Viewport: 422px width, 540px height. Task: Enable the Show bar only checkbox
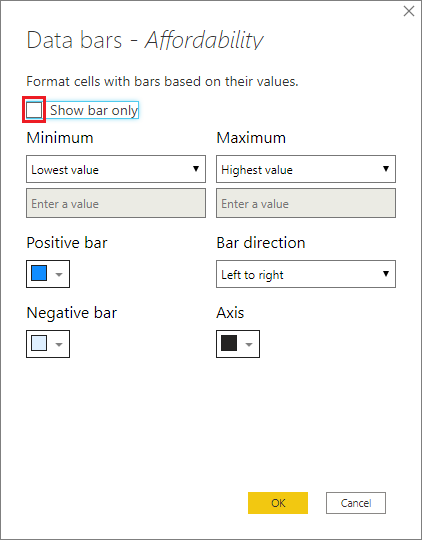[34, 110]
